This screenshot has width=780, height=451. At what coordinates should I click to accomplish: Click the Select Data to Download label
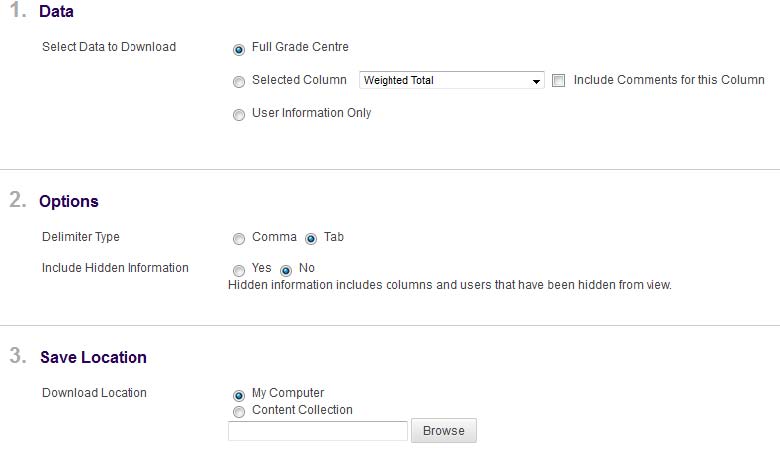(x=109, y=47)
